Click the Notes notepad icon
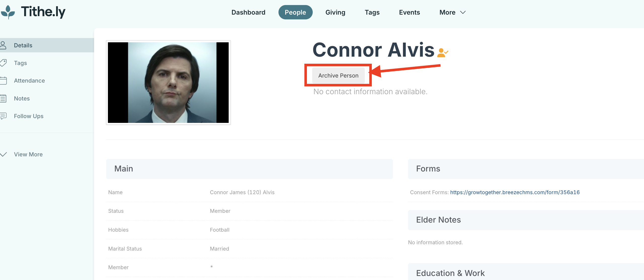The image size is (644, 280). click(3, 98)
